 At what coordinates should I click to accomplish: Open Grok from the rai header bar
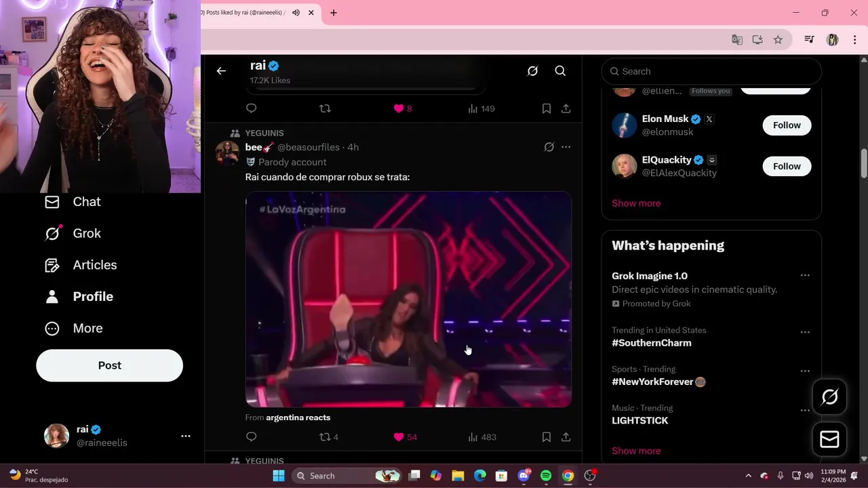pyautogui.click(x=532, y=71)
